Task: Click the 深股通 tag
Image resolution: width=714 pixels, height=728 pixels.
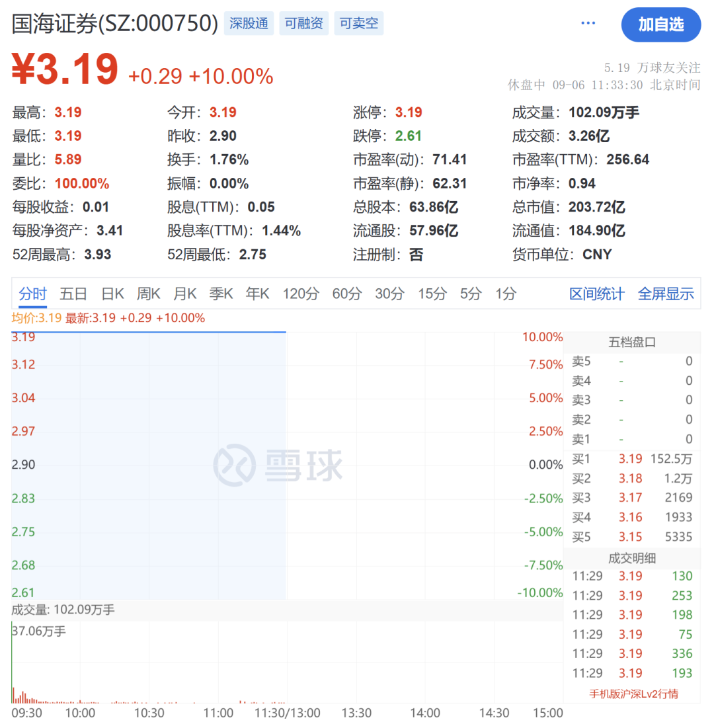Action: point(249,24)
